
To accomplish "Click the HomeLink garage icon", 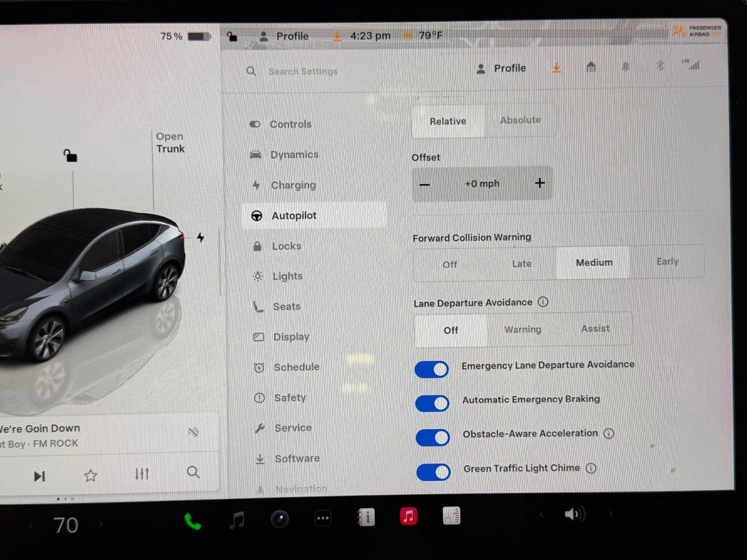I will [x=591, y=68].
